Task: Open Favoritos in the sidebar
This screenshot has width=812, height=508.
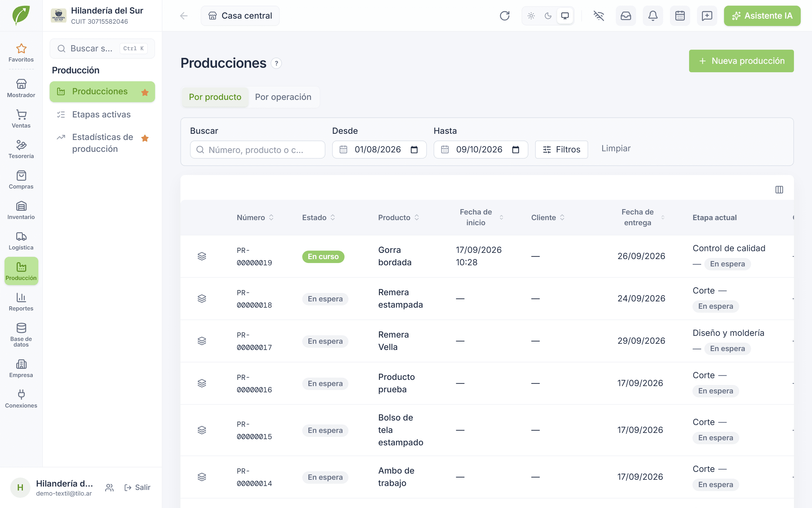Action: (x=21, y=53)
